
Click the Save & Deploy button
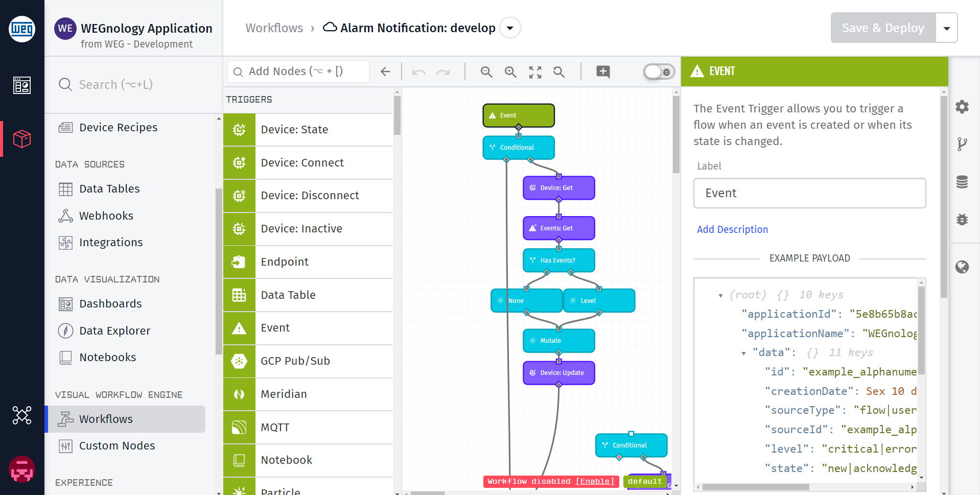(883, 28)
